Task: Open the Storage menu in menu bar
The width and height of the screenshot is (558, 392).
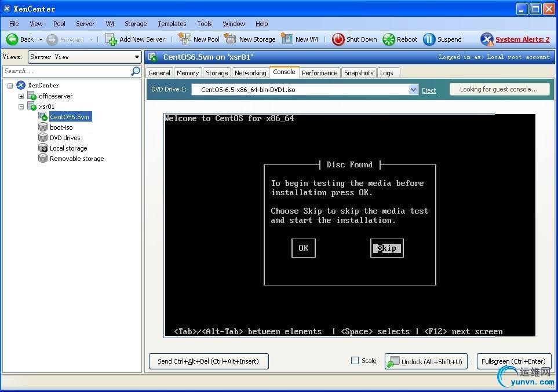Action: [x=136, y=24]
